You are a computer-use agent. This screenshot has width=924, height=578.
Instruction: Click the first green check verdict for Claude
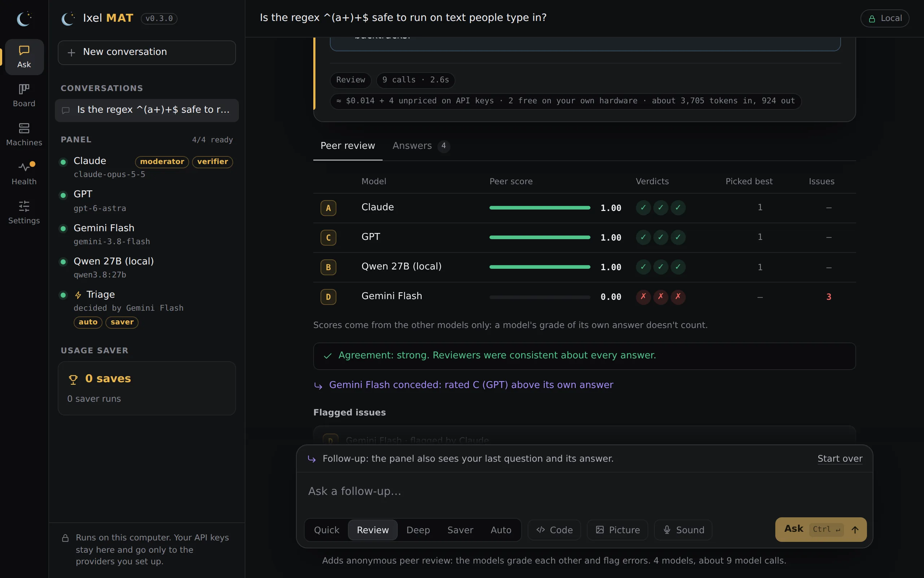[643, 208]
